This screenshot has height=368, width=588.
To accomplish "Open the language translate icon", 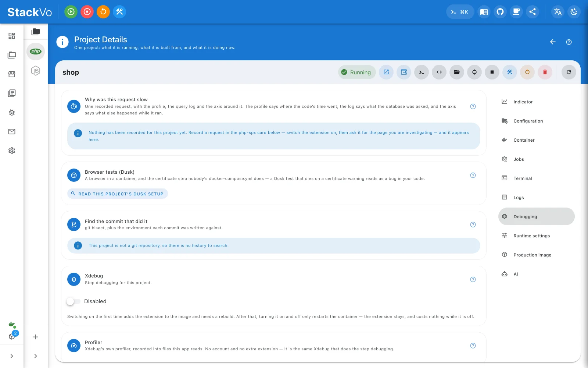I will pyautogui.click(x=558, y=12).
